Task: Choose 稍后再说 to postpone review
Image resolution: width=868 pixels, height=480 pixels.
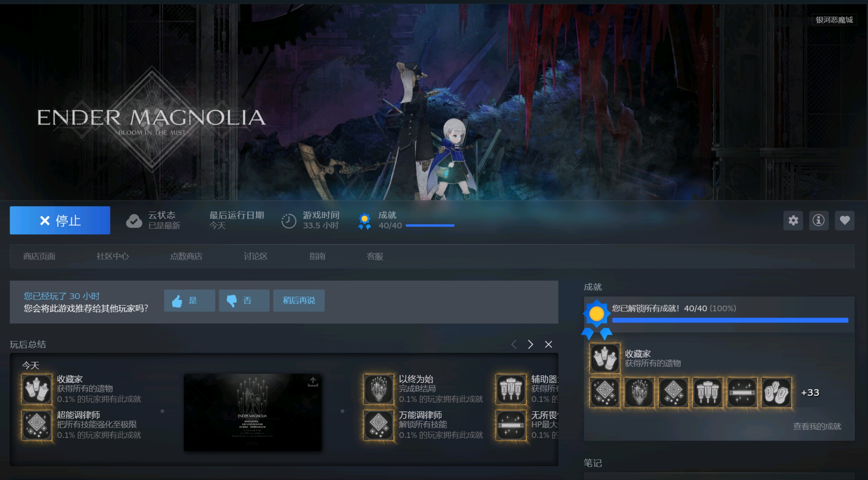Action: (x=299, y=300)
